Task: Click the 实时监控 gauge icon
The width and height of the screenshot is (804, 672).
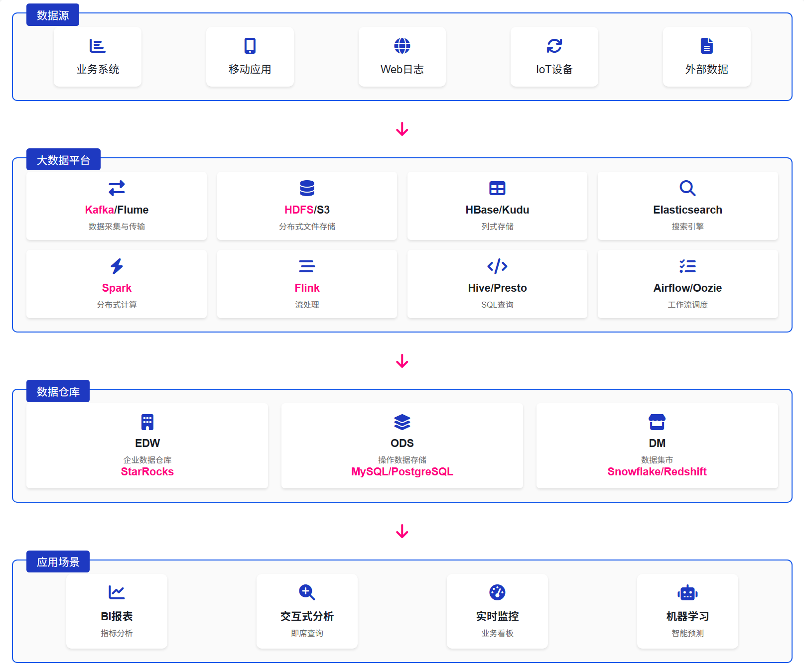Action: [x=497, y=592]
